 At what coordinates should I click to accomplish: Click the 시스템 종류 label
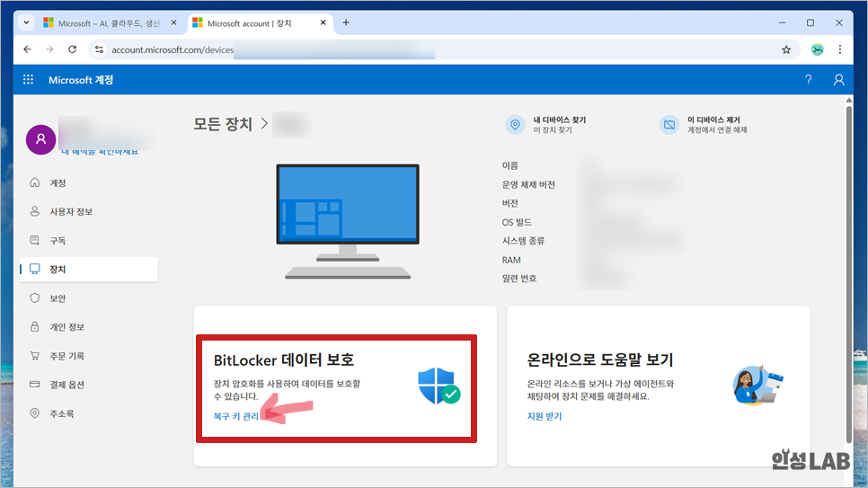[x=523, y=241]
